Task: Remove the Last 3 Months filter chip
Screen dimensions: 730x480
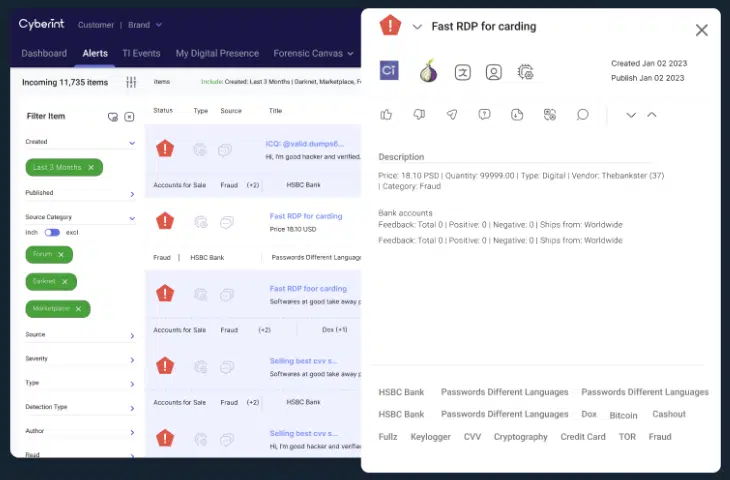Action: tap(91, 167)
